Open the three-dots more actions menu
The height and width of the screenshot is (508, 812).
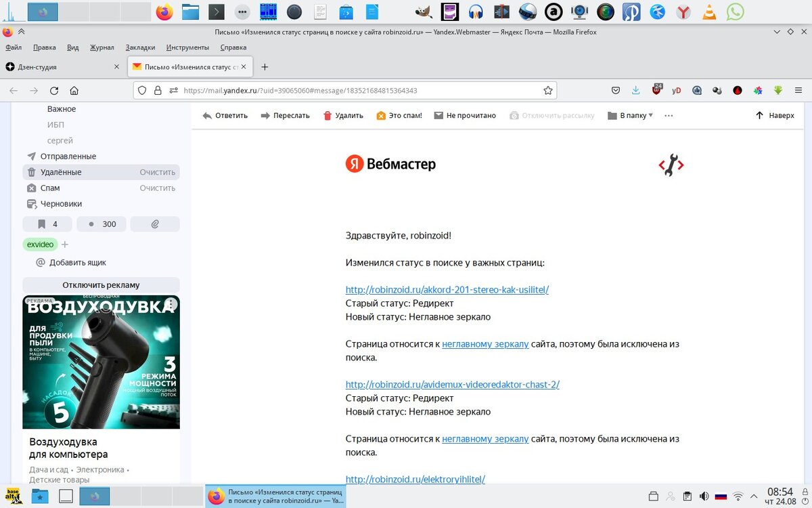[x=669, y=115]
